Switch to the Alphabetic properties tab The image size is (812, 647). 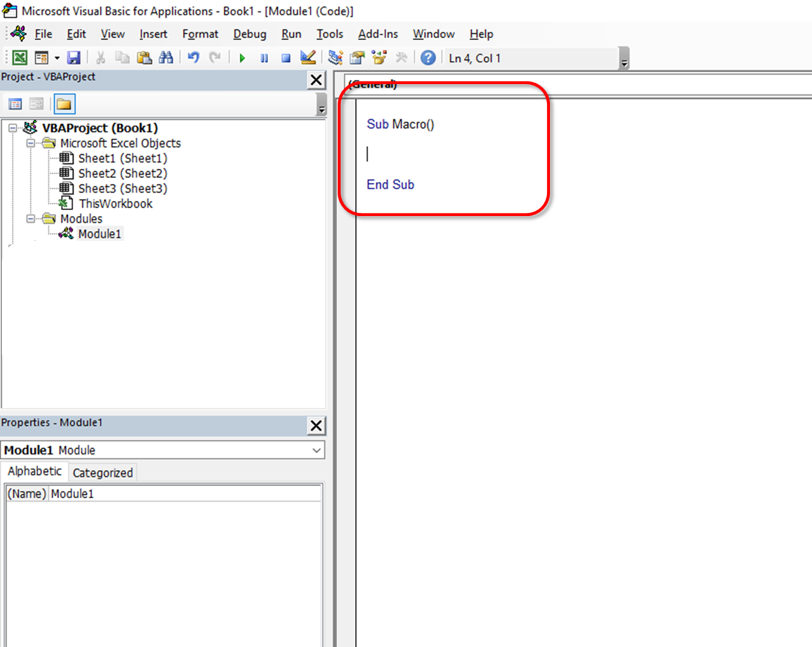34,471
